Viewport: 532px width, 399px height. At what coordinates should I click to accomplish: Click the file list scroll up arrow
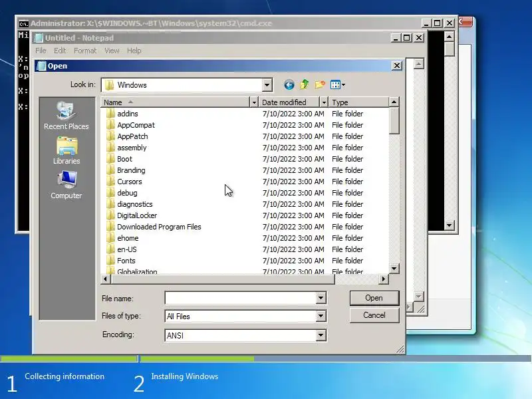(x=394, y=102)
